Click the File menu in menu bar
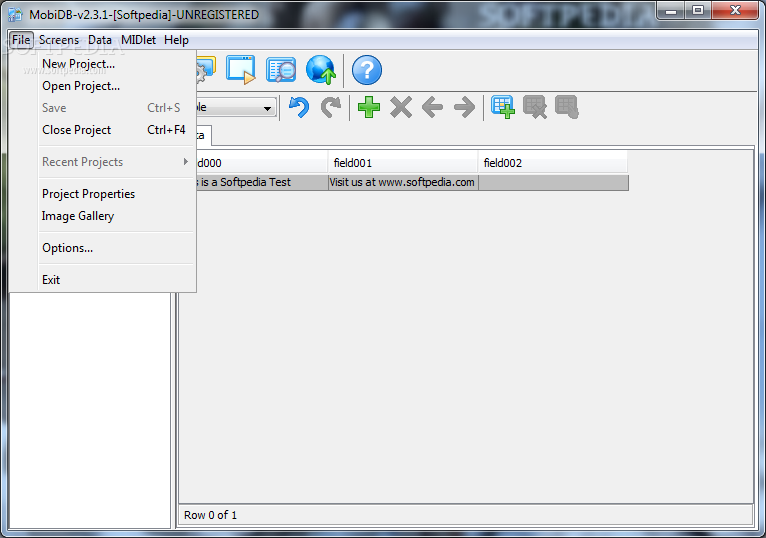The height and width of the screenshot is (538, 766). click(21, 40)
